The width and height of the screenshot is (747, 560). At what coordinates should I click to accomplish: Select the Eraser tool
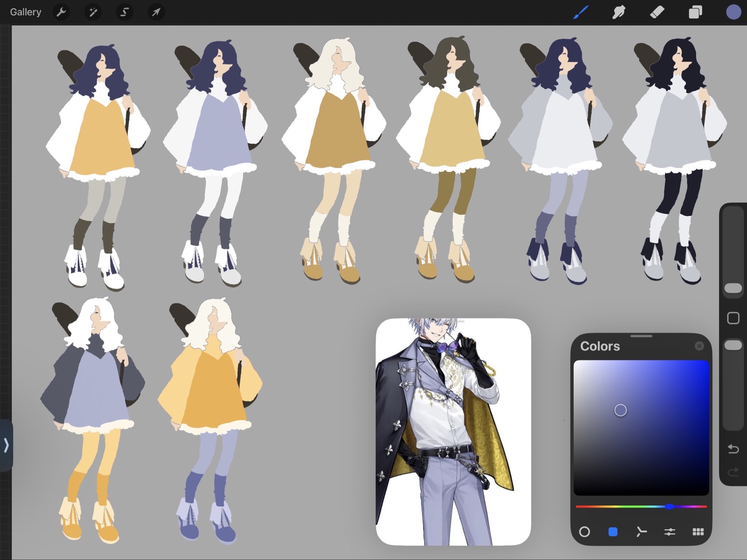click(x=657, y=12)
